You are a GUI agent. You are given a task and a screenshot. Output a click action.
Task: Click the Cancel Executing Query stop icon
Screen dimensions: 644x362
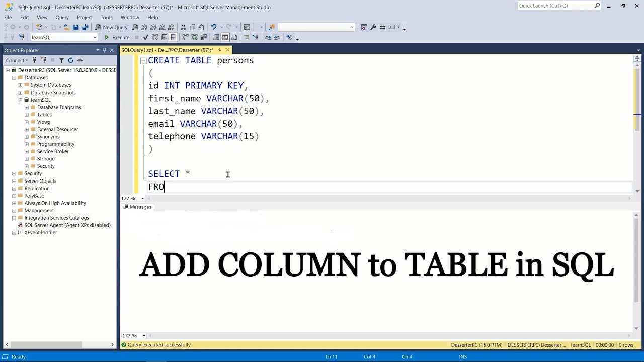coord(136,37)
